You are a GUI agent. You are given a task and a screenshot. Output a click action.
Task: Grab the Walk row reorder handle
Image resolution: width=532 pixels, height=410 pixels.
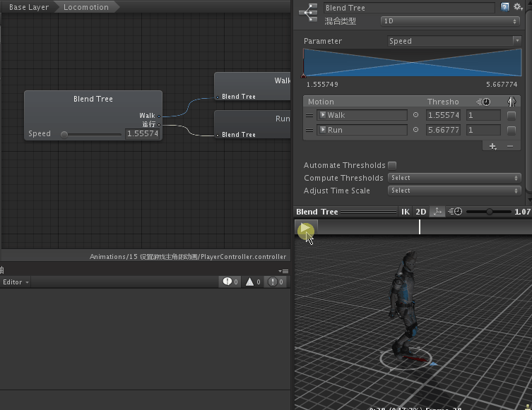pos(309,115)
